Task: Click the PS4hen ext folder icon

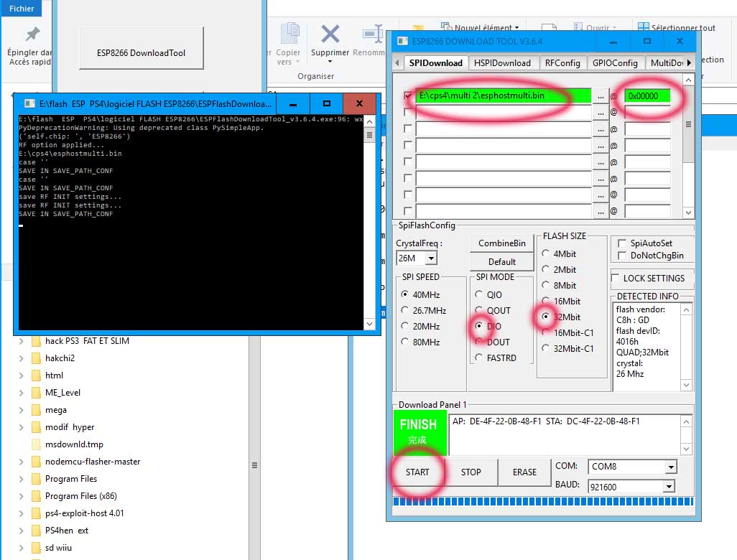Action: point(36,531)
